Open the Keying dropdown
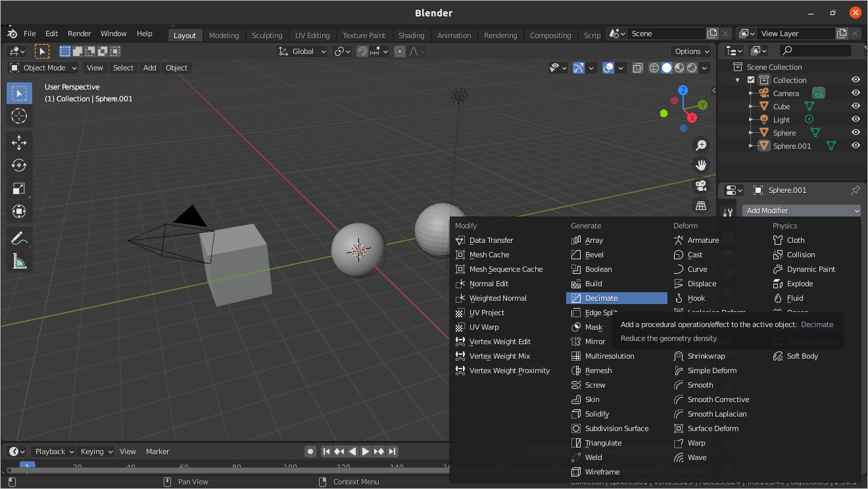Screen dimensions: 868x489 [97, 451]
